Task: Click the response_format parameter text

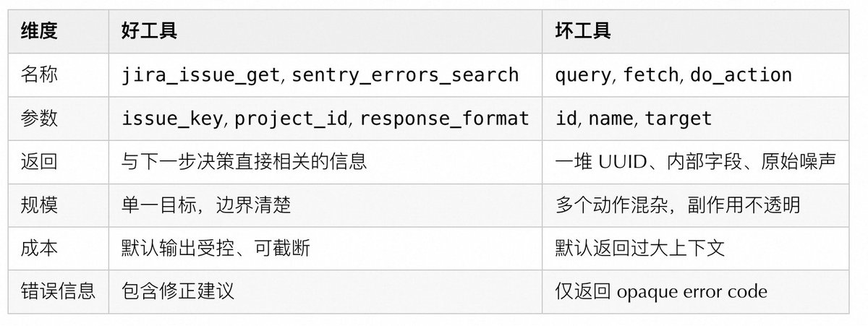Action: (444, 118)
